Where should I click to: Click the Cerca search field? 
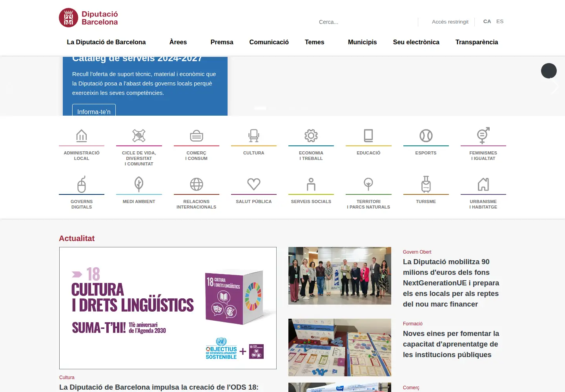point(365,22)
